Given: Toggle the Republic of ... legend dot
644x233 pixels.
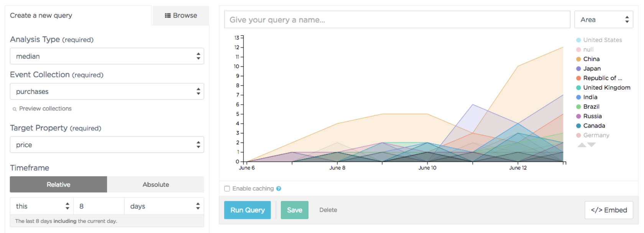Looking at the screenshot, I should pos(578,78).
